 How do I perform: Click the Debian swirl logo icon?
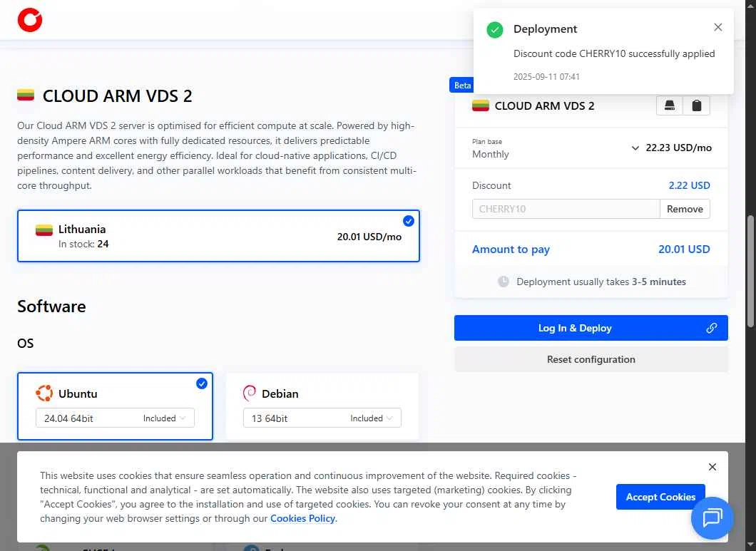250,393
